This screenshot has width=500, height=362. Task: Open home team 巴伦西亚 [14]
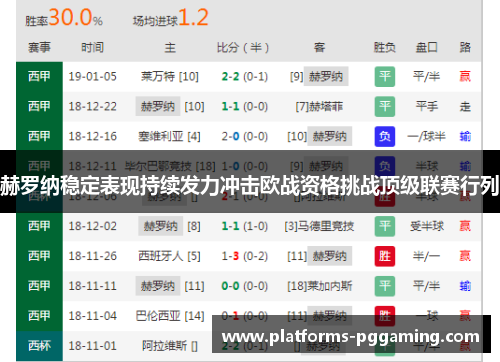coord(170,316)
